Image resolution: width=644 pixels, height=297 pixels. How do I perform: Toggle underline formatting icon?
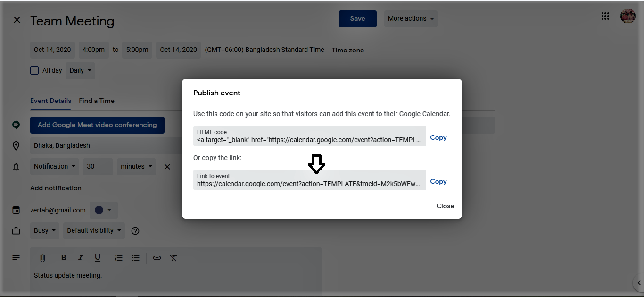[98, 258]
